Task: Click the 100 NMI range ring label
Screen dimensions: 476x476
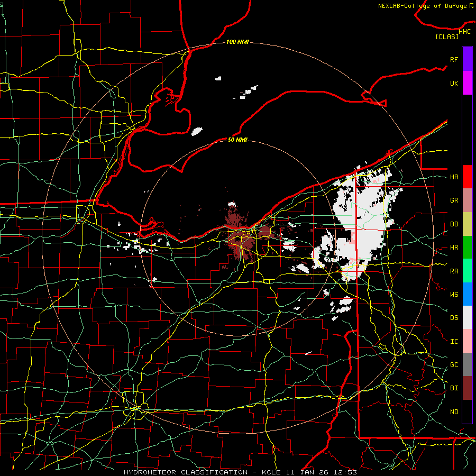Action: coord(237,42)
